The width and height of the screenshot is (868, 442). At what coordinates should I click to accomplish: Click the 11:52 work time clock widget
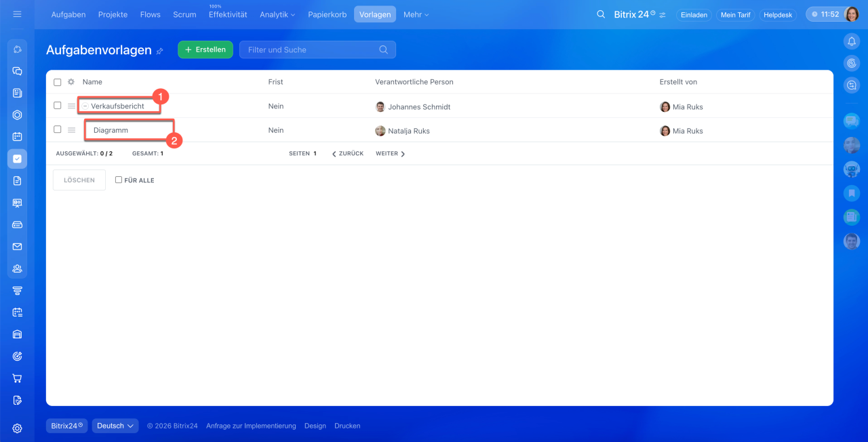coord(825,14)
